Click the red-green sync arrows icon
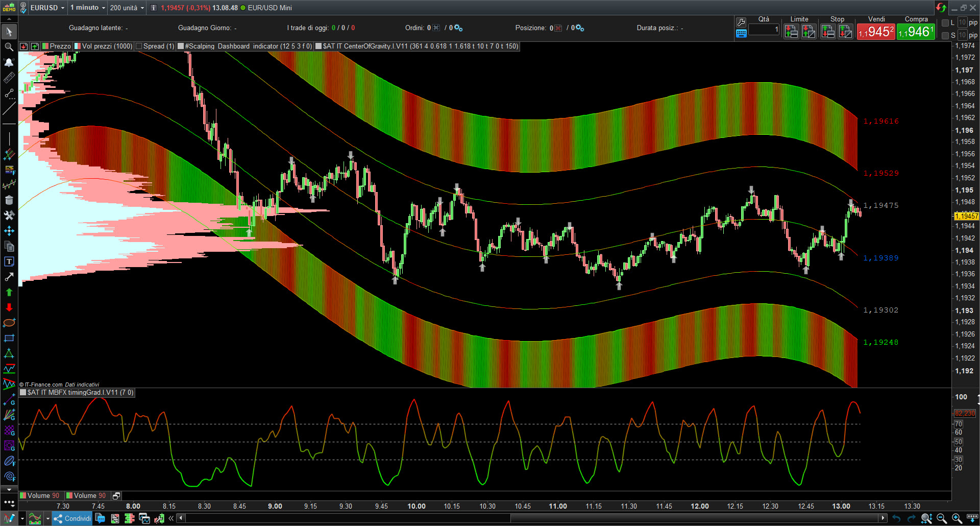Screen dimensions: 980x526 pos(941,7)
